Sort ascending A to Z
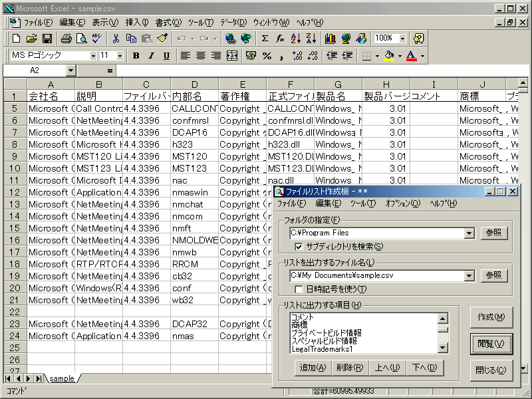 click(295, 39)
